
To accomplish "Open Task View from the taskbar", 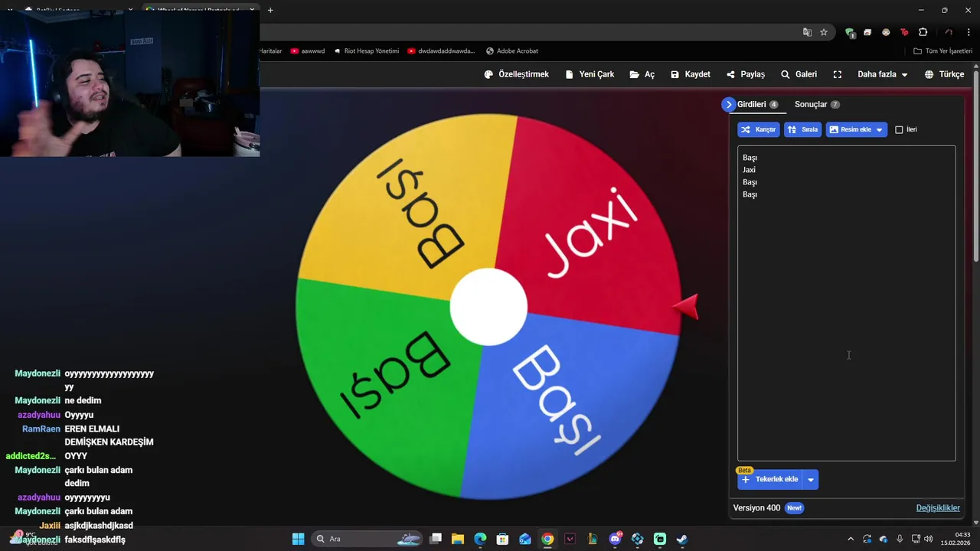I will click(x=436, y=539).
